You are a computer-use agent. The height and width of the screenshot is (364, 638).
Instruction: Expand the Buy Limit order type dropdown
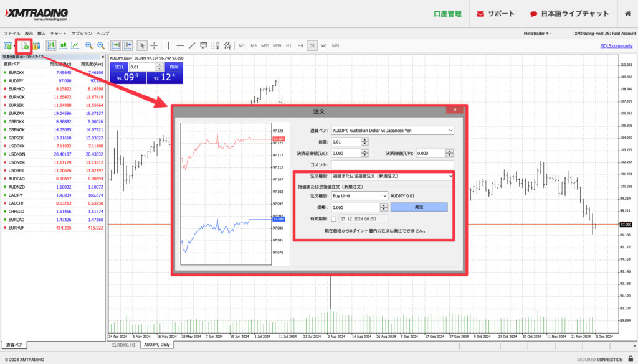point(359,195)
